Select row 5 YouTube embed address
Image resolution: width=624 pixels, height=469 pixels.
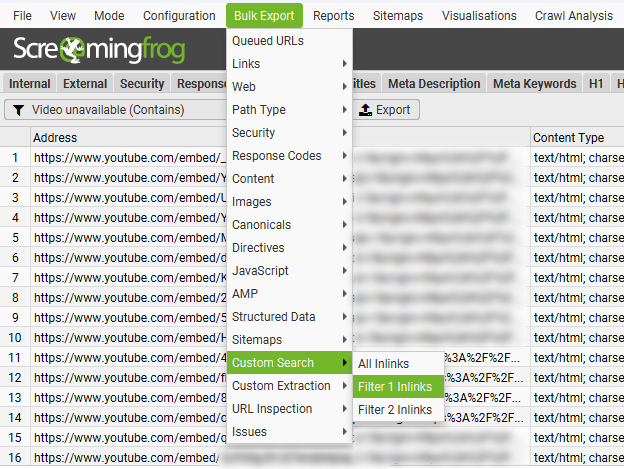pos(129,238)
